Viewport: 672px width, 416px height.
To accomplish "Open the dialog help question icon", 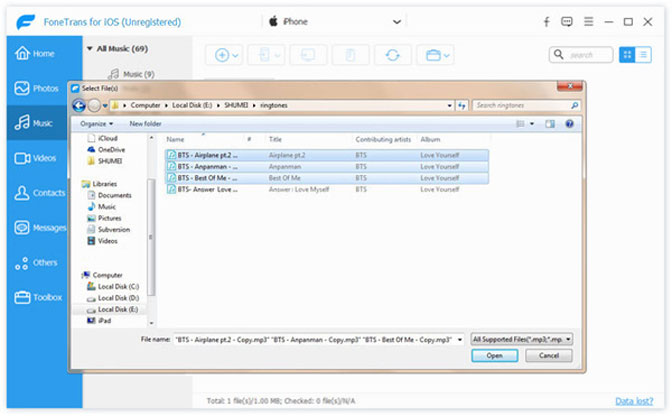I will [x=569, y=124].
